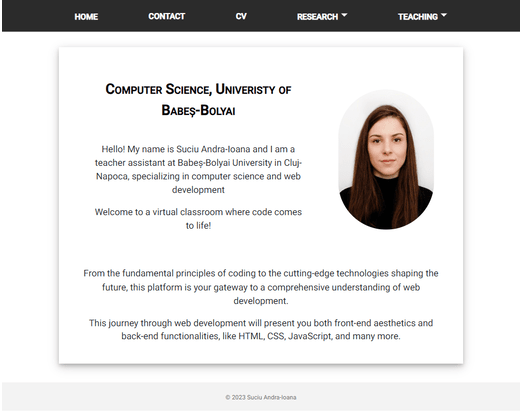522x414 pixels.
Task: Click the word HTML in the last paragraph
Action: 251,336
